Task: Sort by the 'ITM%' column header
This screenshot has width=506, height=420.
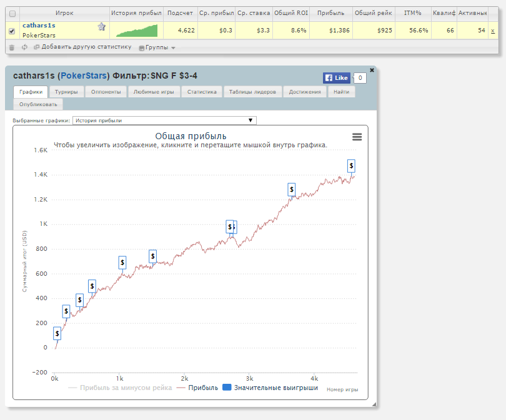Action: coord(413,13)
